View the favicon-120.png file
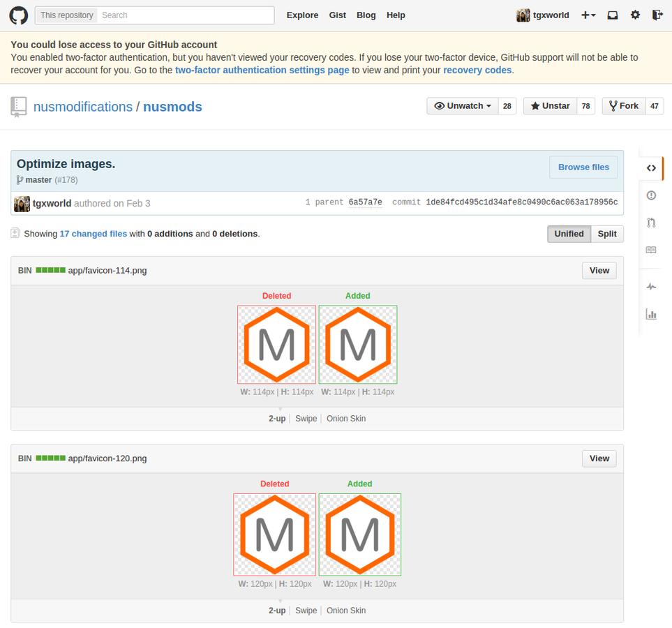Viewport: 672px width, 628px height. (x=599, y=458)
